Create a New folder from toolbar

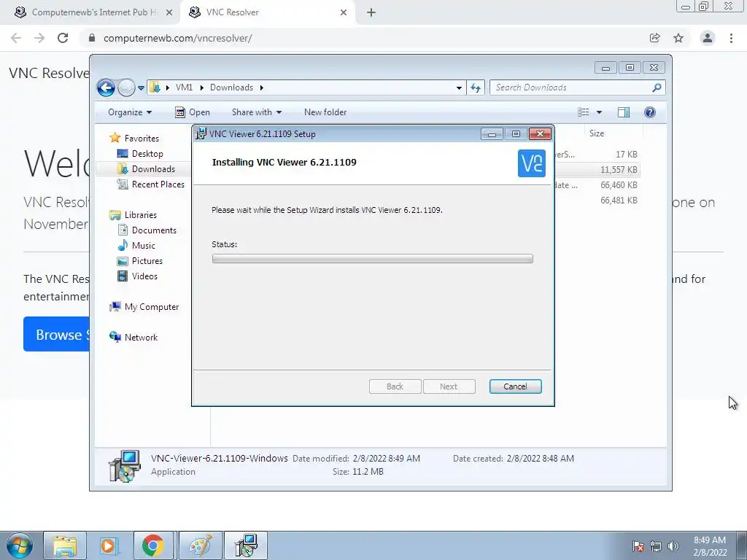tap(325, 112)
